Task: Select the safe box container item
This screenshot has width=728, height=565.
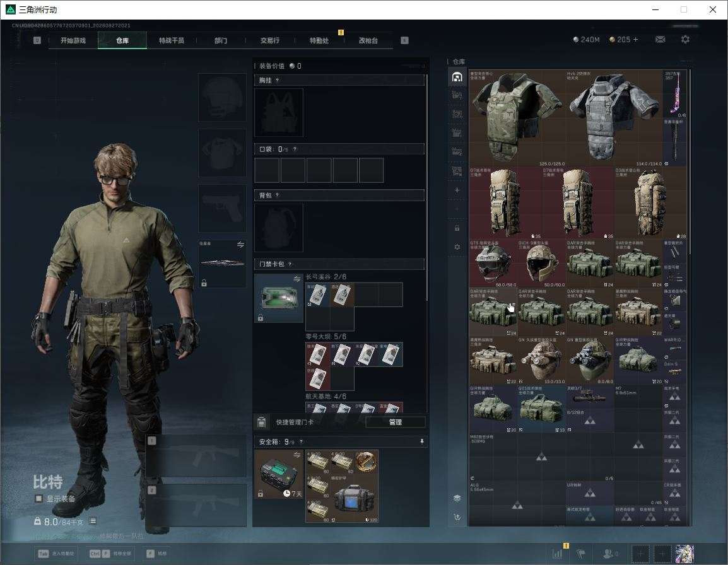Action: pyautogui.click(x=279, y=474)
